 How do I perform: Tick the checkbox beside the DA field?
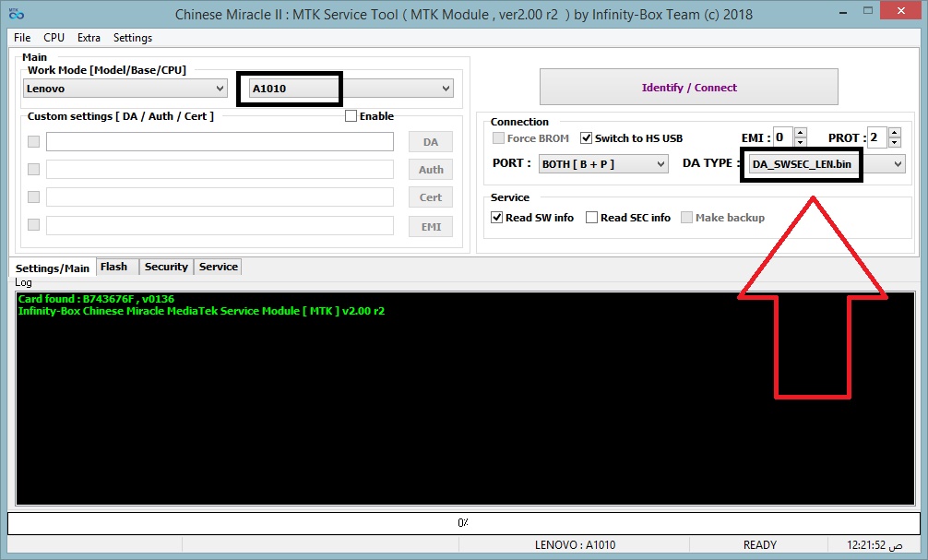click(x=34, y=141)
